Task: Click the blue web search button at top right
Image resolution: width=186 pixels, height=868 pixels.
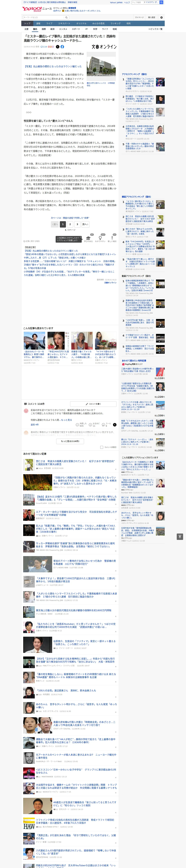Action: [x=161, y=2]
